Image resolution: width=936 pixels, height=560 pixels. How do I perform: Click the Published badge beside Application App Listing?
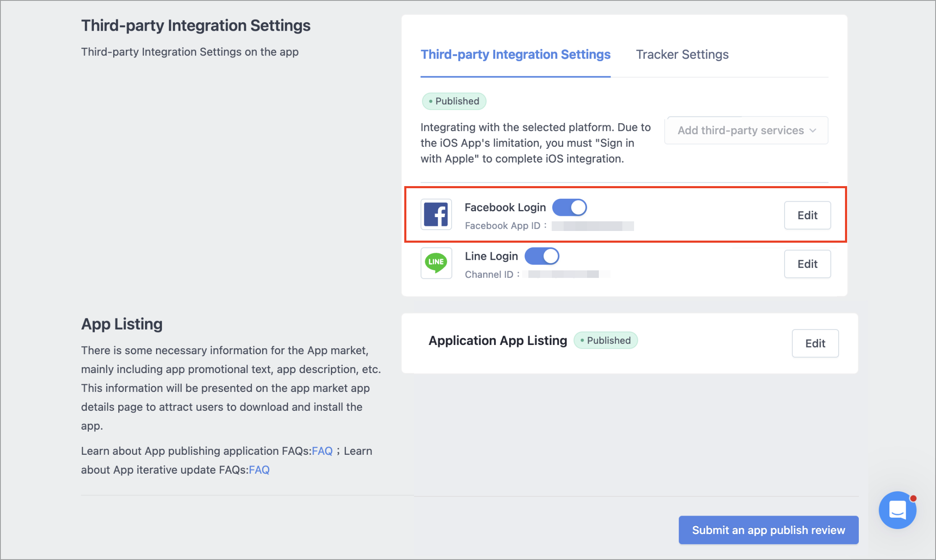coord(606,340)
